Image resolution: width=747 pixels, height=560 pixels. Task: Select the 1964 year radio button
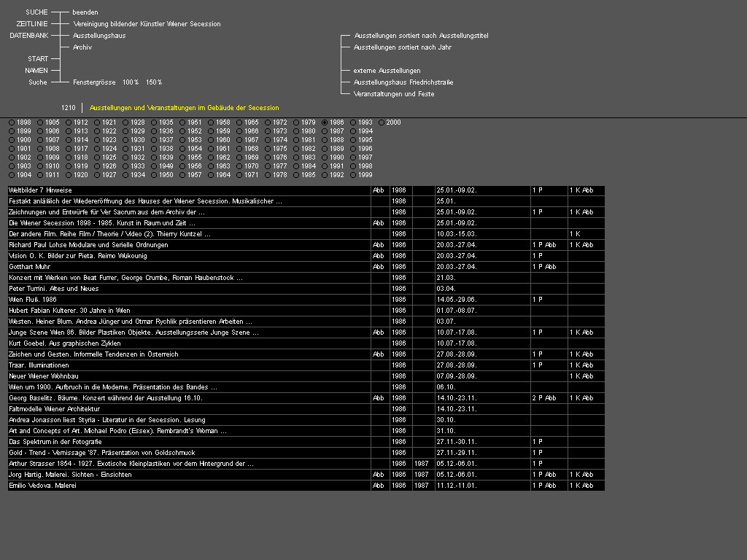pos(212,175)
